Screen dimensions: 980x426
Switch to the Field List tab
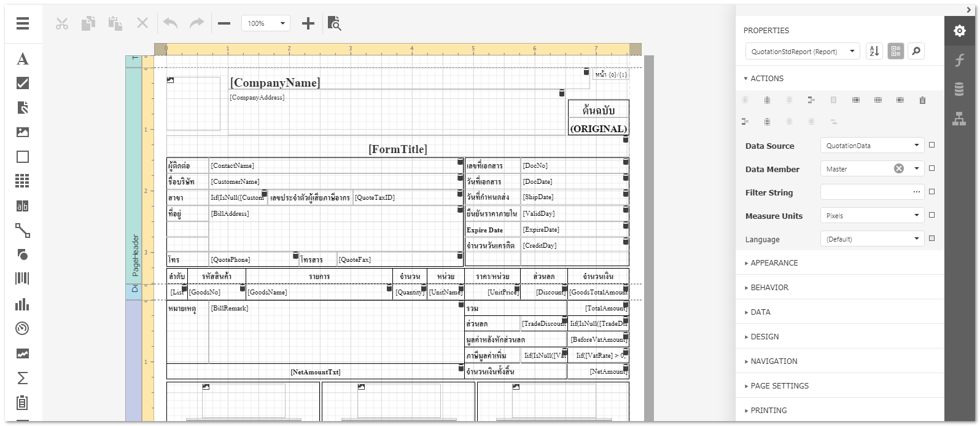point(959,89)
